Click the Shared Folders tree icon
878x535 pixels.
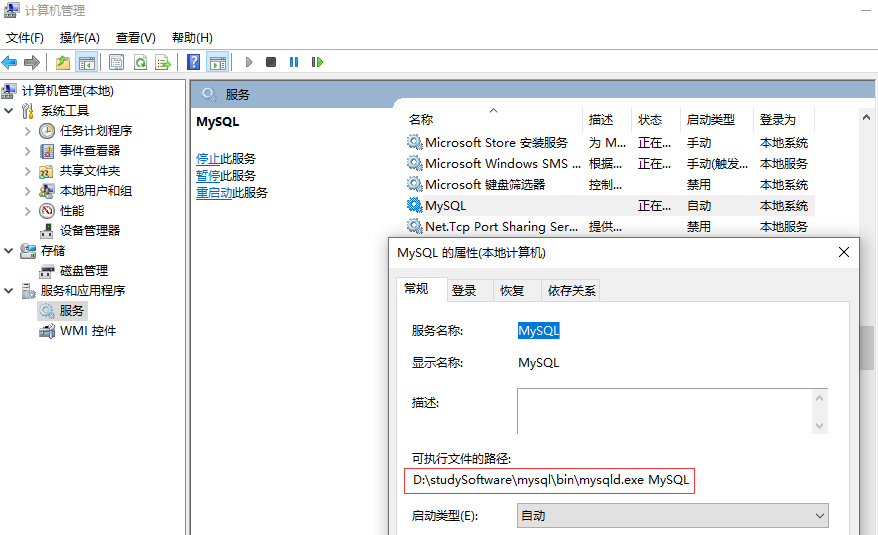(46, 171)
